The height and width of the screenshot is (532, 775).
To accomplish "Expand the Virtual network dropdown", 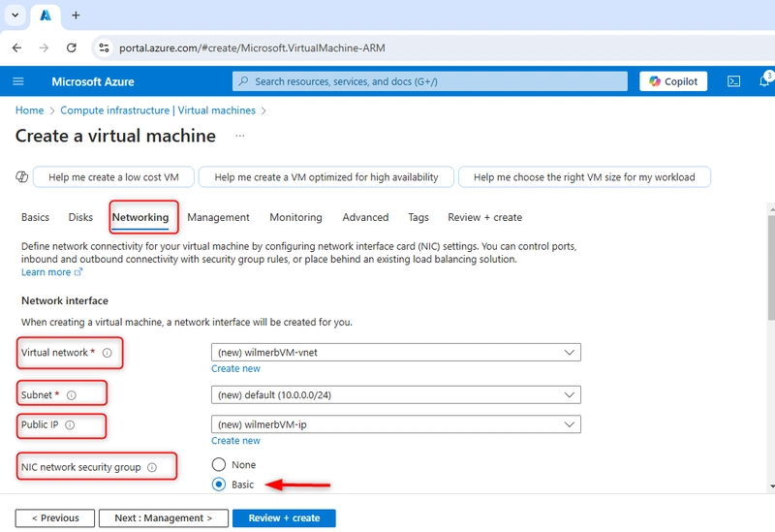I will [x=396, y=353].
